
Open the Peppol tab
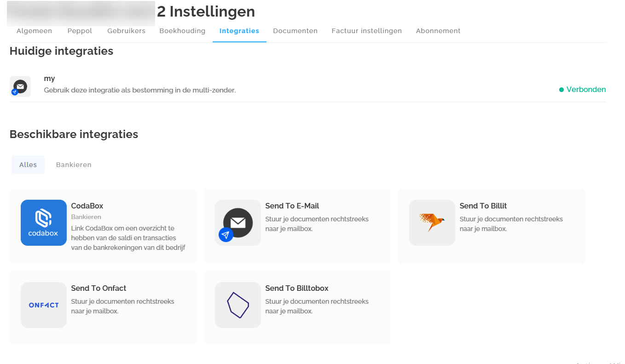pos(80,31)
